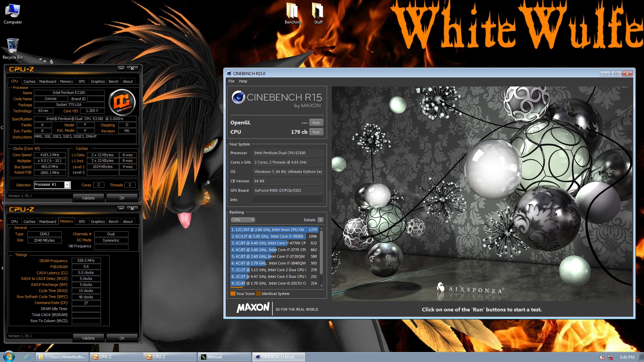
Task: Switch to the C:\Users\WhiteWulfe Explorer taskbar item
Action: [x=62, y=357]
